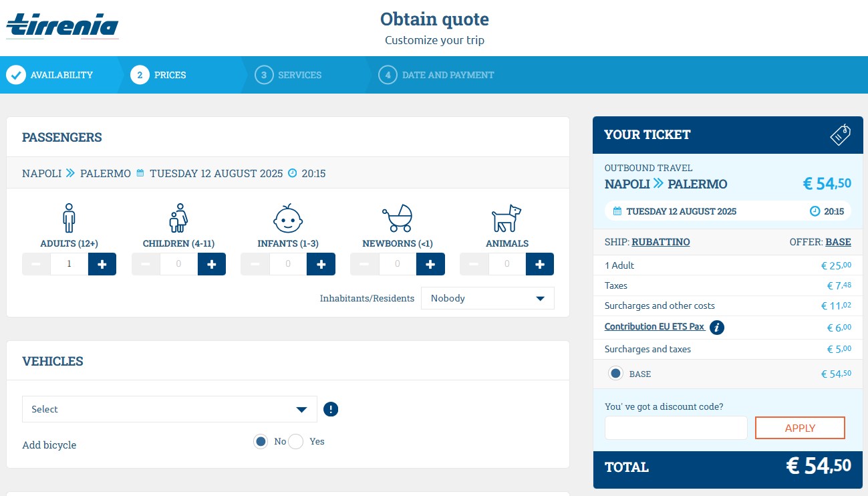Click the discount code input field

tap(676, 428)
